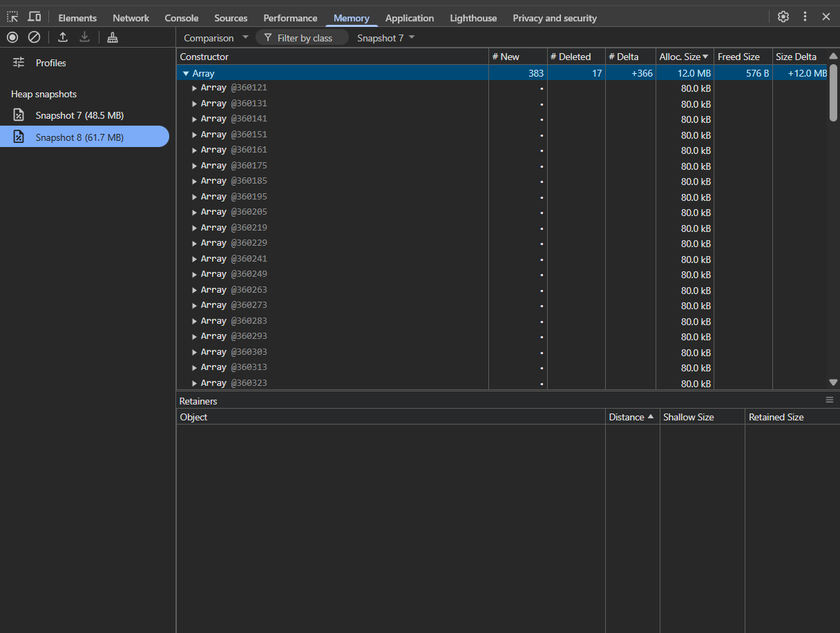Sort by # New column header

[518, 57]
